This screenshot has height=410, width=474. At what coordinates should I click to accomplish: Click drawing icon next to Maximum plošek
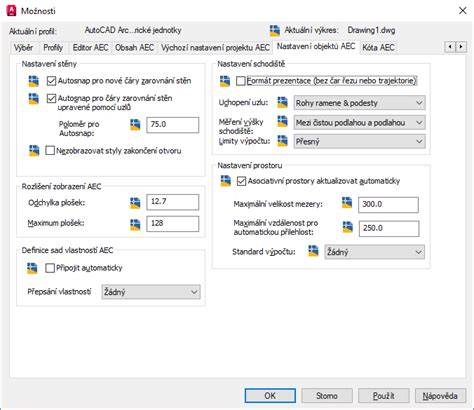(135, 225)
